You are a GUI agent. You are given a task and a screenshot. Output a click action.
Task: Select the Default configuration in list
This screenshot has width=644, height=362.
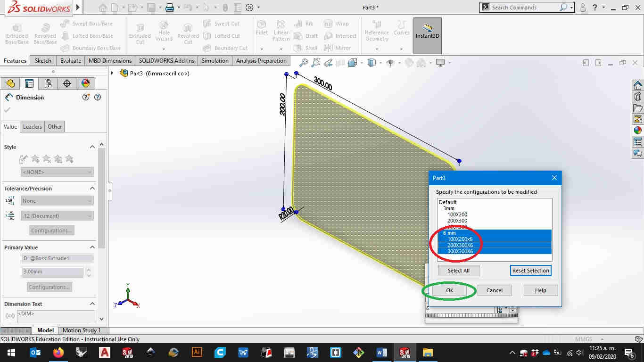pyautogui.click(x=447, y=202)
